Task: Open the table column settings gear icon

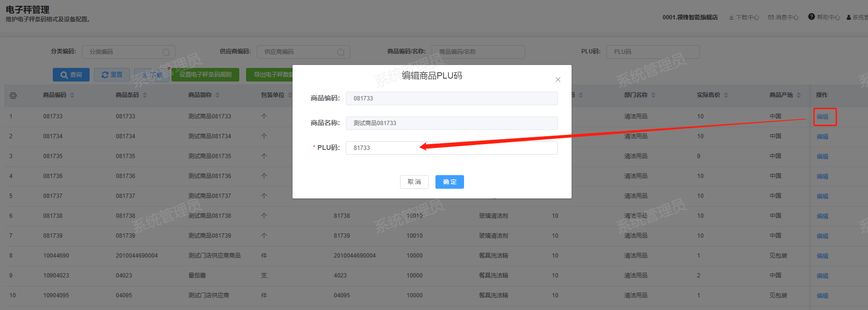Action: [x=13, y=96]
